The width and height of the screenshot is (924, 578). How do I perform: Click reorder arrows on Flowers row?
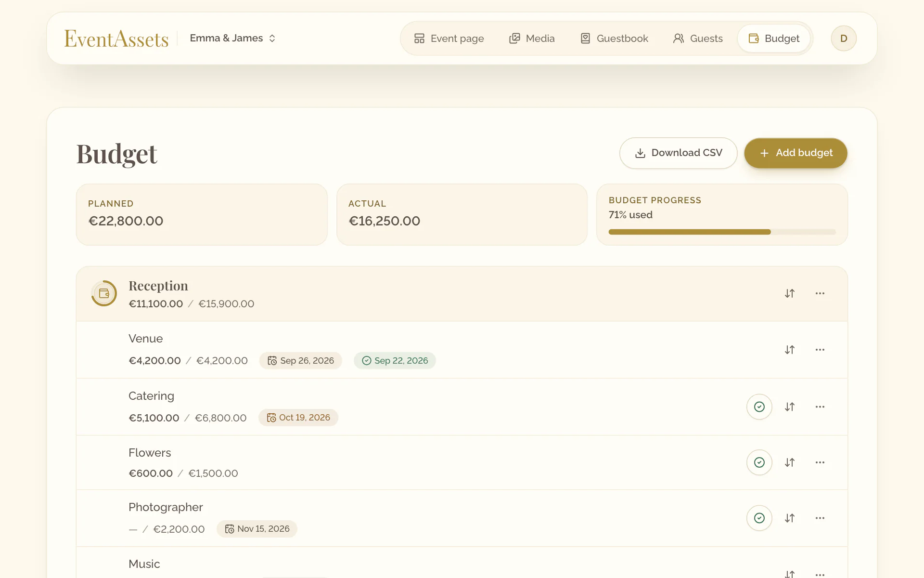point(790,462)
